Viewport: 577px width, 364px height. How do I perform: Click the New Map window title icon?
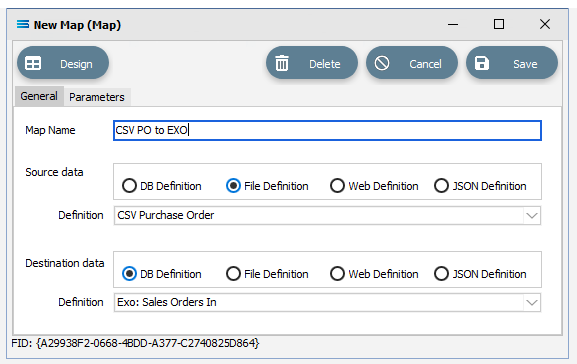[x=23, y=25]
